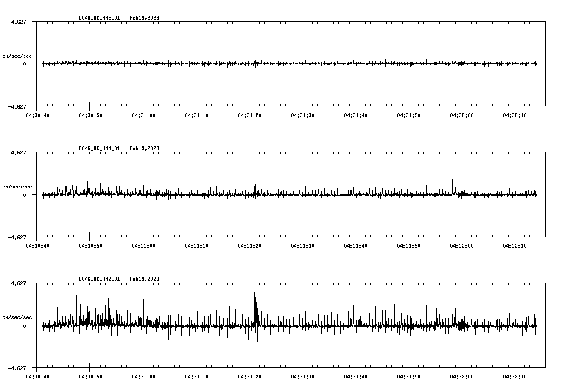Click the 04:31:20 tick under the HNZ trace

(x=249, y=376)
